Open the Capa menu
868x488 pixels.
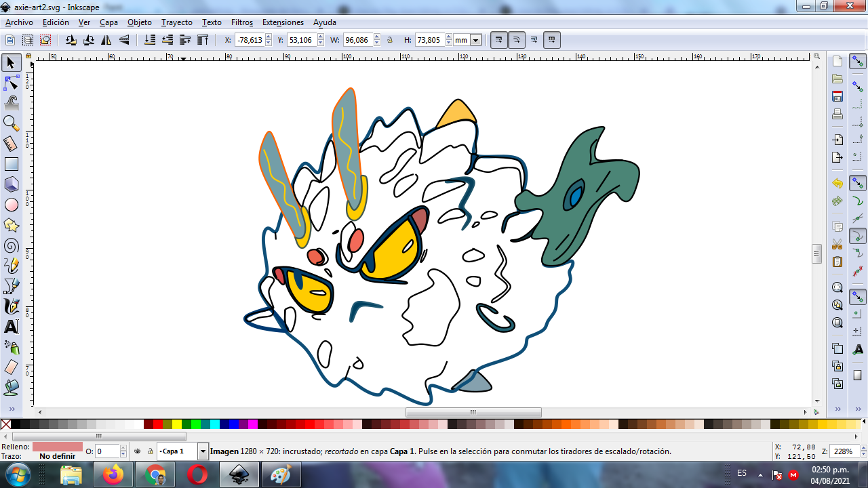click(108, 22)
